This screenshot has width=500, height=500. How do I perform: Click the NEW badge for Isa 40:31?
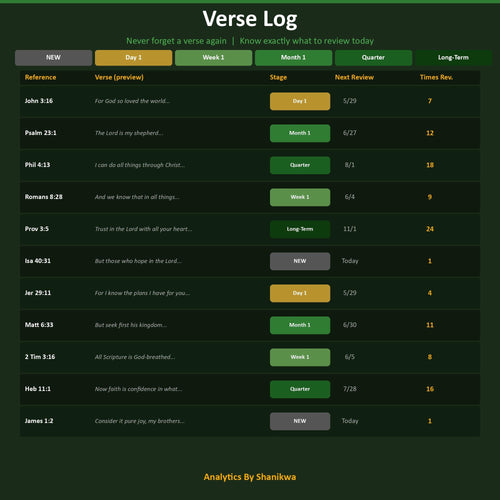tap(300, 261)
